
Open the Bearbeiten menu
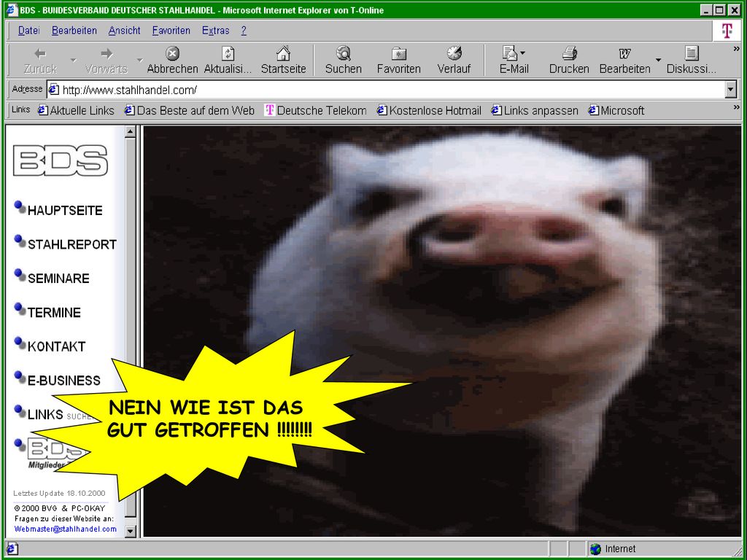(x=74, y=31)
